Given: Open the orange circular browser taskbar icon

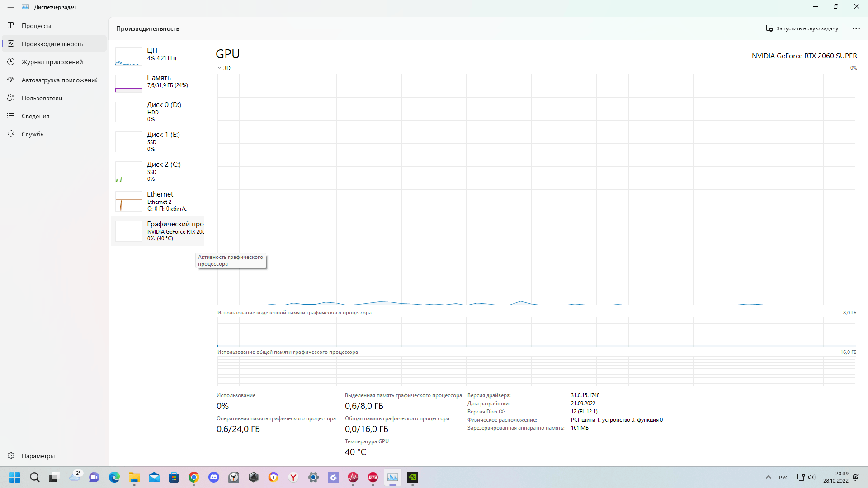Looking at the screenshot, I should [274, 477].
